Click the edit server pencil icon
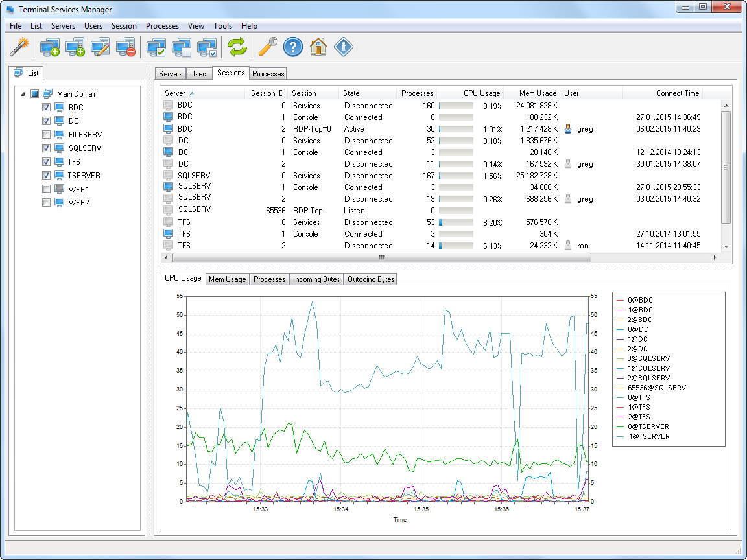The image size is (747, 560). pos(101,47)
